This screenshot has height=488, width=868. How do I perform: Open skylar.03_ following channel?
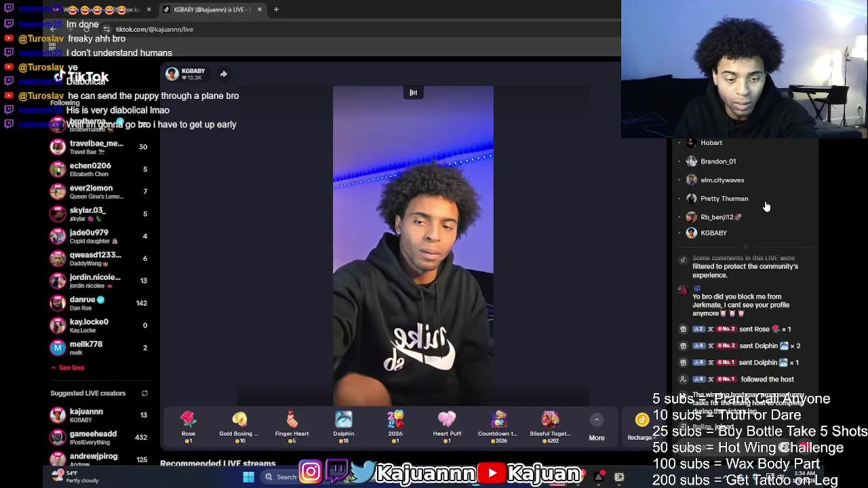pyautogui.click(x=99, y=214)
